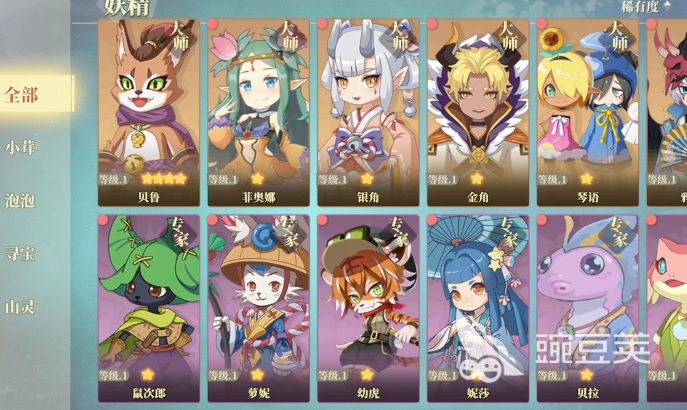Expand the 稀有度 sort dropdown

[646, 6]
